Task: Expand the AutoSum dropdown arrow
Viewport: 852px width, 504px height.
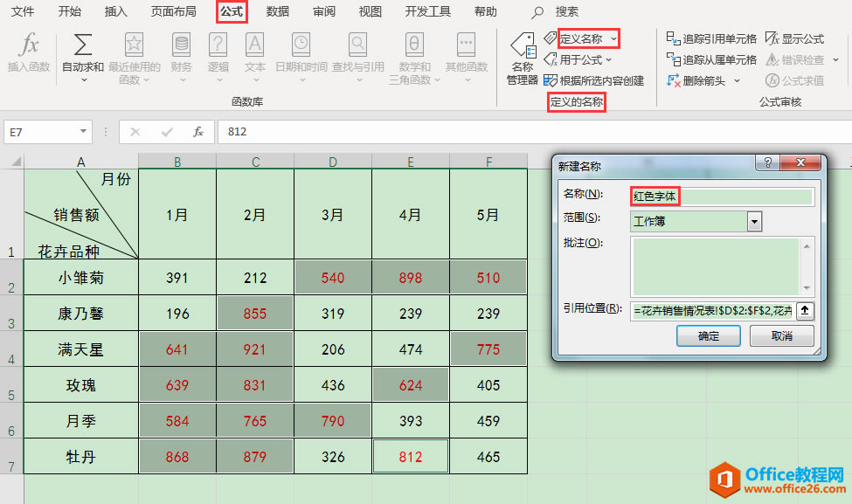Action: [x=84, y=79]
